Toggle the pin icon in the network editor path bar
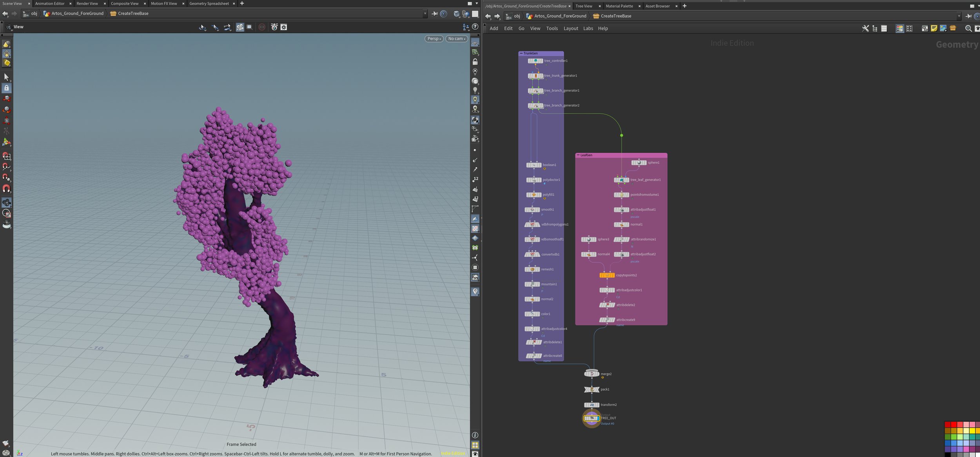This screenshot has width=980, height=457. point(968,16)
